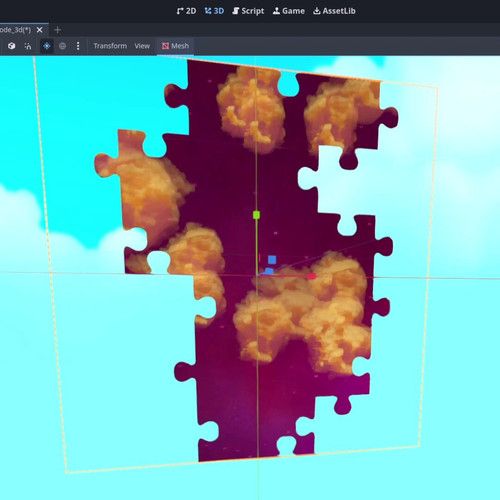Close the node_3d(*) scene tab
Image resolution: width=500 pixels, height=500 pixels.
39,30
